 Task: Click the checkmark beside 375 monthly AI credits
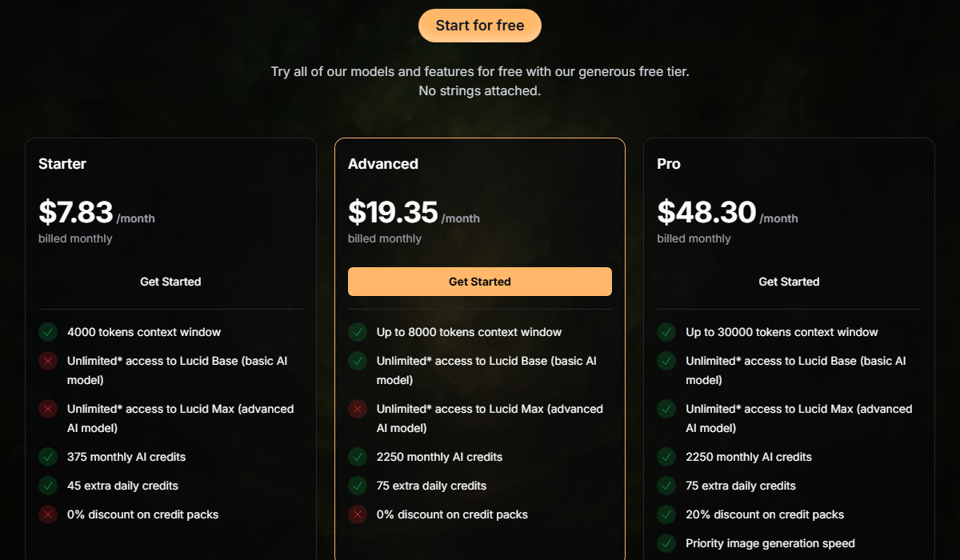click(47, 457)
